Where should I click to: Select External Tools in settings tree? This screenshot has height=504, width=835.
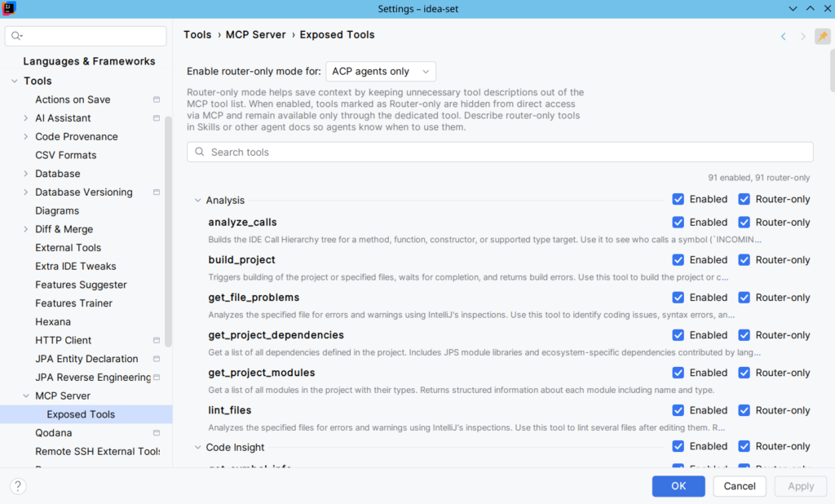coord(68,248)
